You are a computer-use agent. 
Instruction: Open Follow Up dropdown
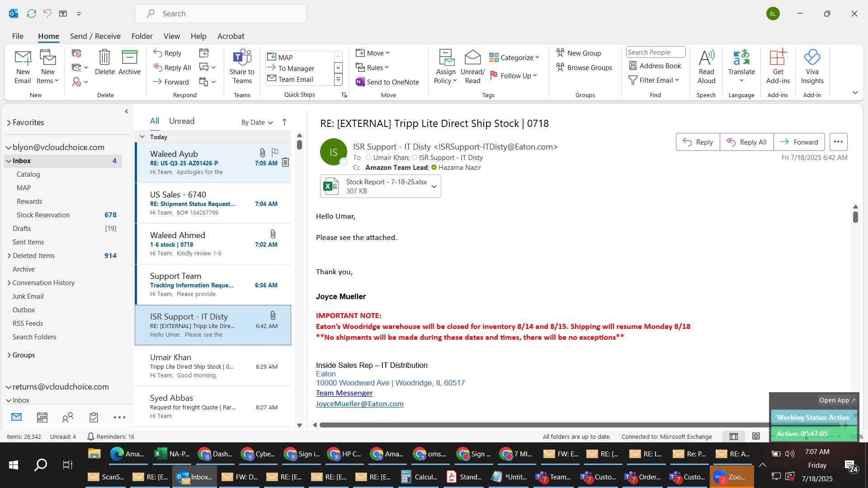coord(513,76)
